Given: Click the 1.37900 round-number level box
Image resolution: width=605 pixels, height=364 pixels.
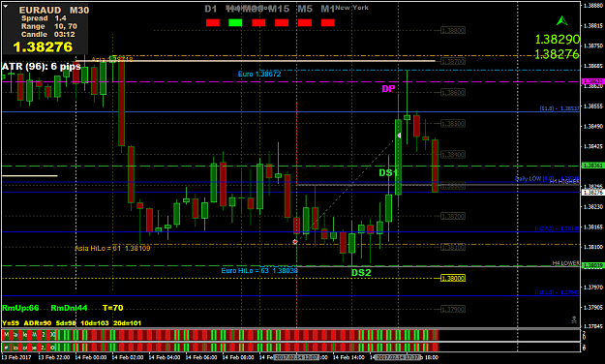Looking at the screenshot, I should point(453,309).
